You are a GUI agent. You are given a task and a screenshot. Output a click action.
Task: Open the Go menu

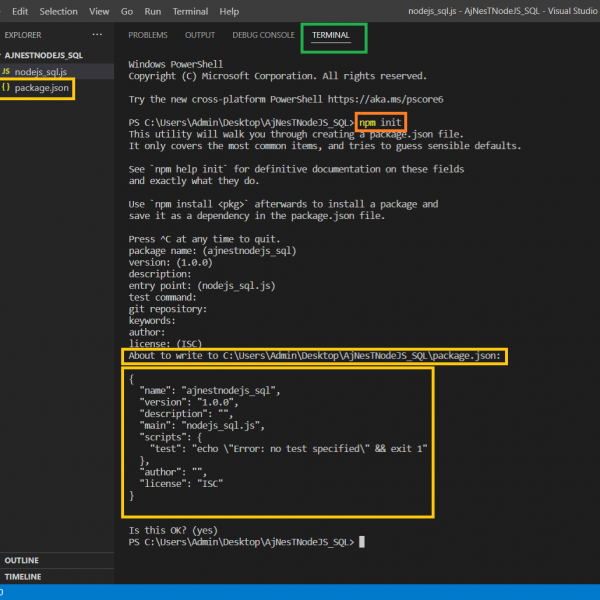coord(127,11)
